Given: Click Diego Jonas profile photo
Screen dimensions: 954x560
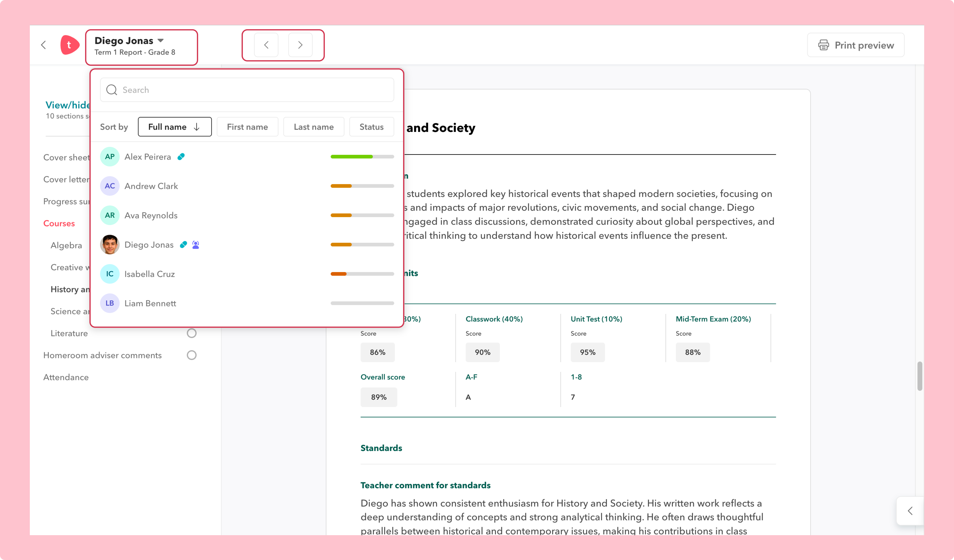Looking at the screenshot, I should click(110, 244).
